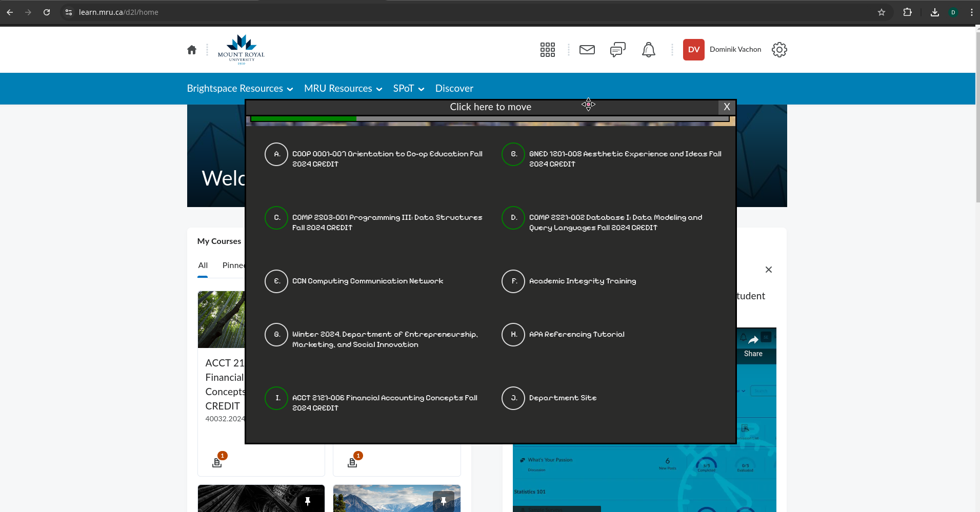Viewport: 980px width, 512px height.
Task: Select option I circle for ACCT 2121-006
Action: point(276,398)
